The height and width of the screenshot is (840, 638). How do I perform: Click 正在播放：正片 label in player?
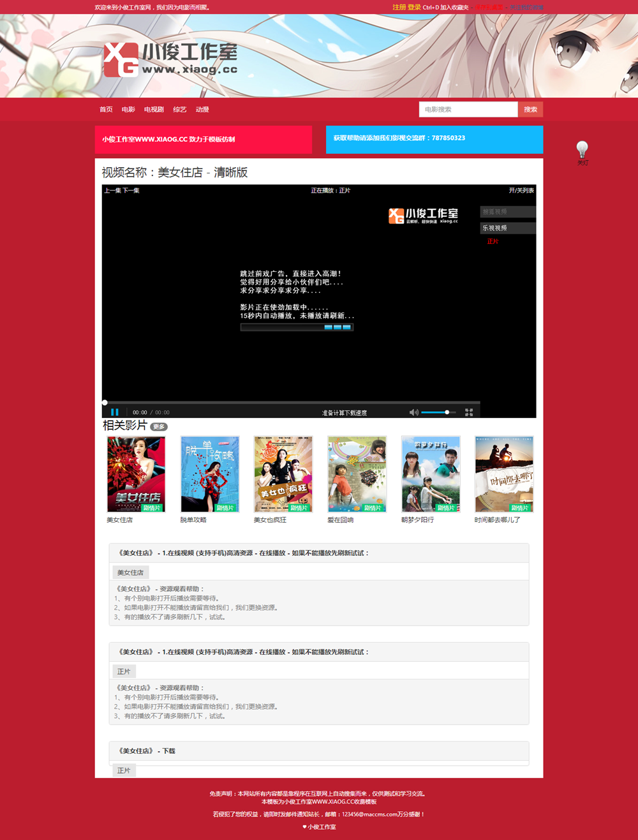pos(330,190)
